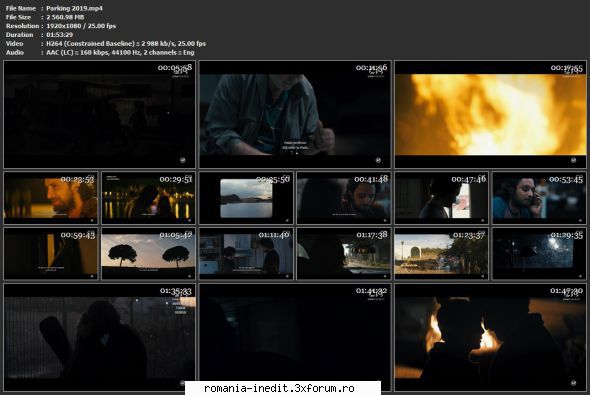Screen dimensions: 590x395
Task: Open the fire frame thumbnail 00:17:55
Action: (490, 114)
